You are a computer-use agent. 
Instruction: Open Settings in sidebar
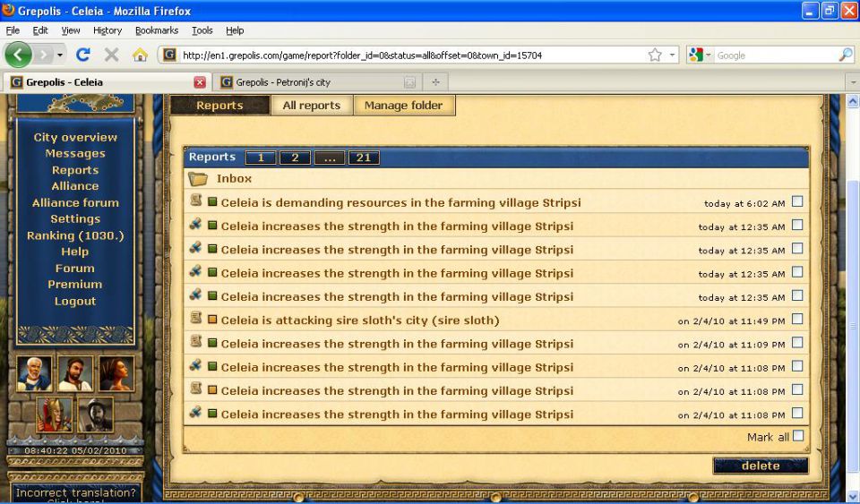click(75, 218)
